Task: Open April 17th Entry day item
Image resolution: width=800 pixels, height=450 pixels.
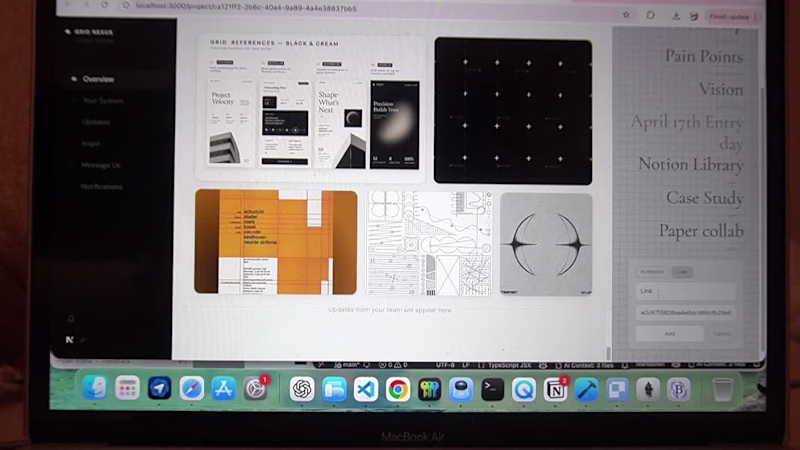Action: point(687,133)
